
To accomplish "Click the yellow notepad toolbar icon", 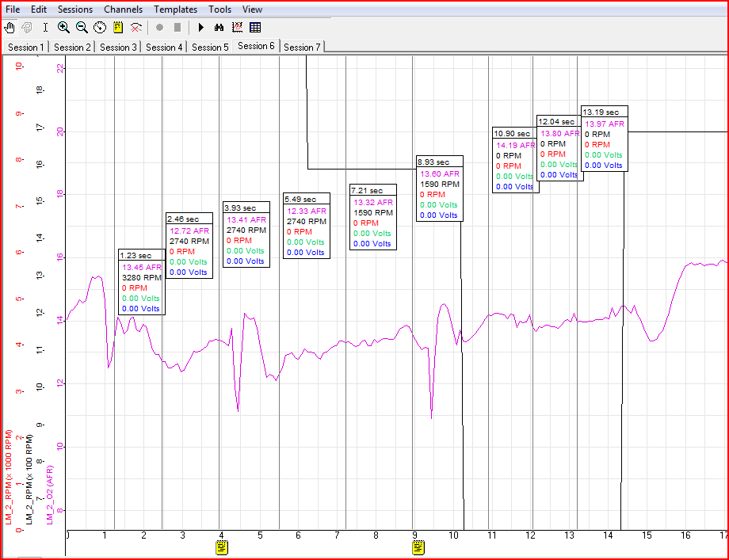I will coord(118,28).
